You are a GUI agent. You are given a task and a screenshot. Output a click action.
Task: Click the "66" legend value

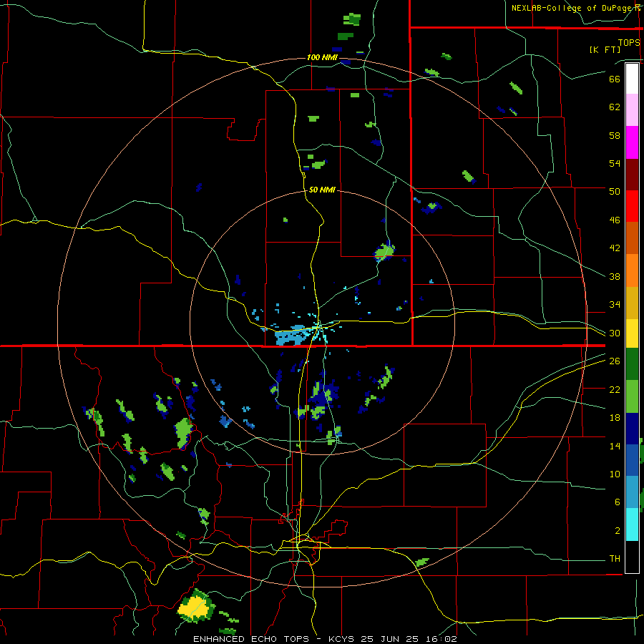pos(615,79)
